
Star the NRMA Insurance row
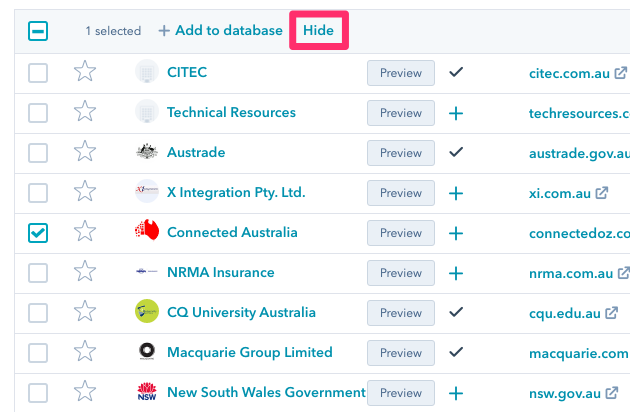tap(85, 272)
